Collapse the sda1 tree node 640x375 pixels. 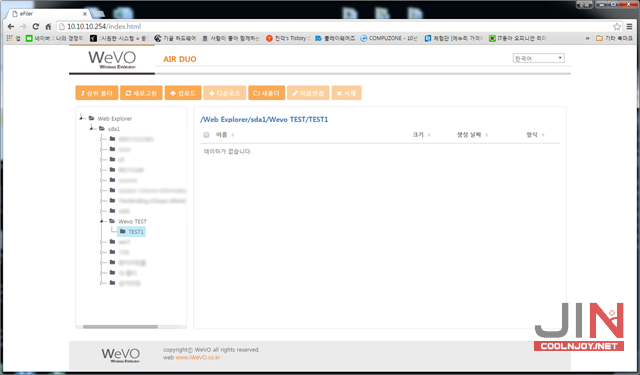(92, 128)
